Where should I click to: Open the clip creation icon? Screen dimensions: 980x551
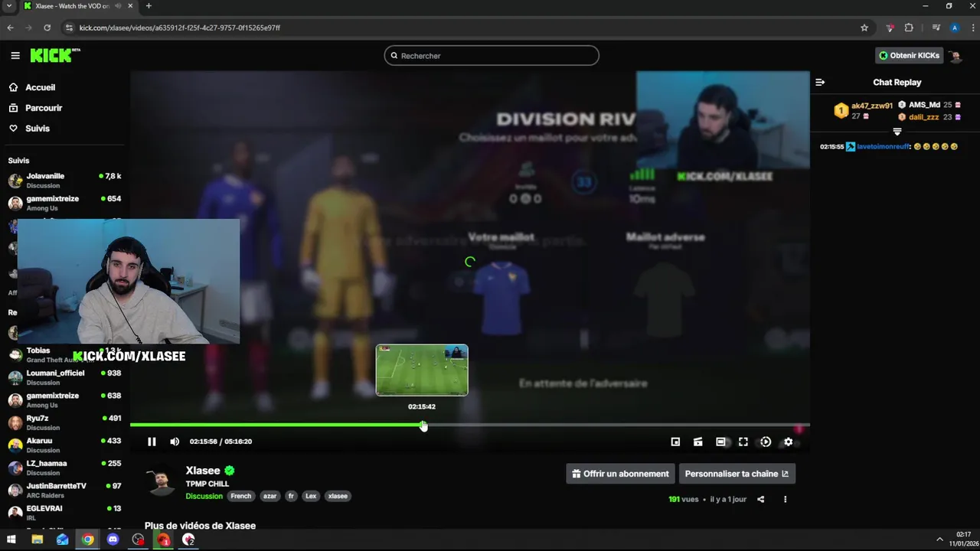click(697, 442)
